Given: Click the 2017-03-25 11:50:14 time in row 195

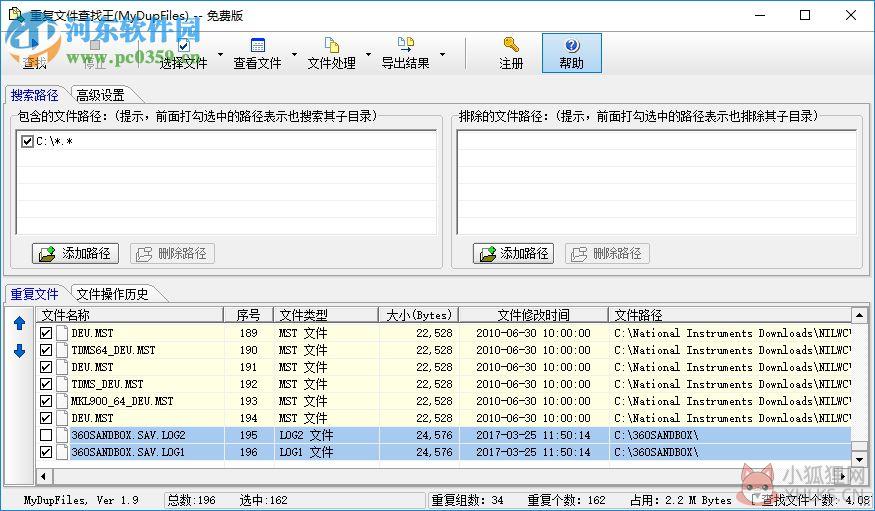Looking at the screenshot, I should click(533, 435).
